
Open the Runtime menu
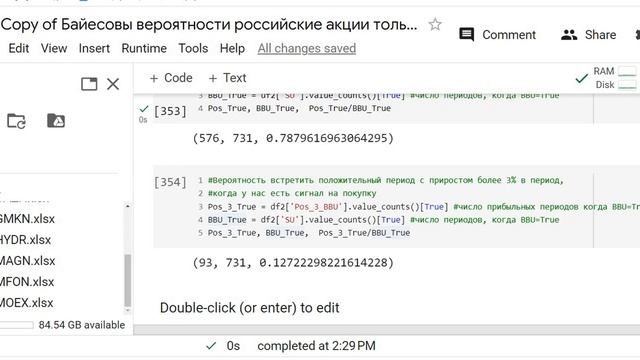pos(144,48)
